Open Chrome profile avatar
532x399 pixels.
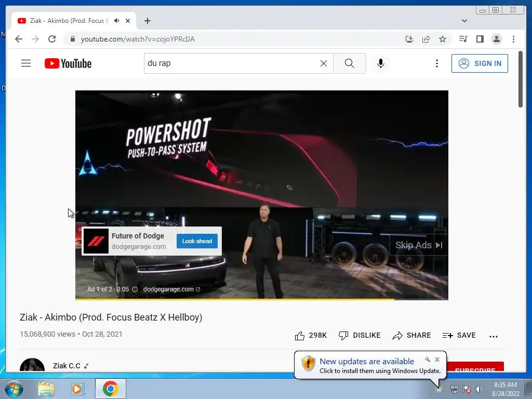pos(496,39)
